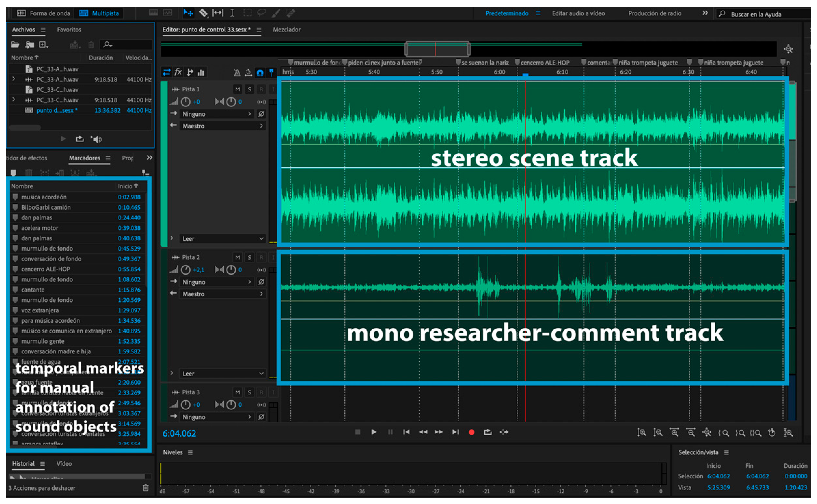Mute Pista 2 with M button
This screenshot has width=817, height=504.
(237, 257)
